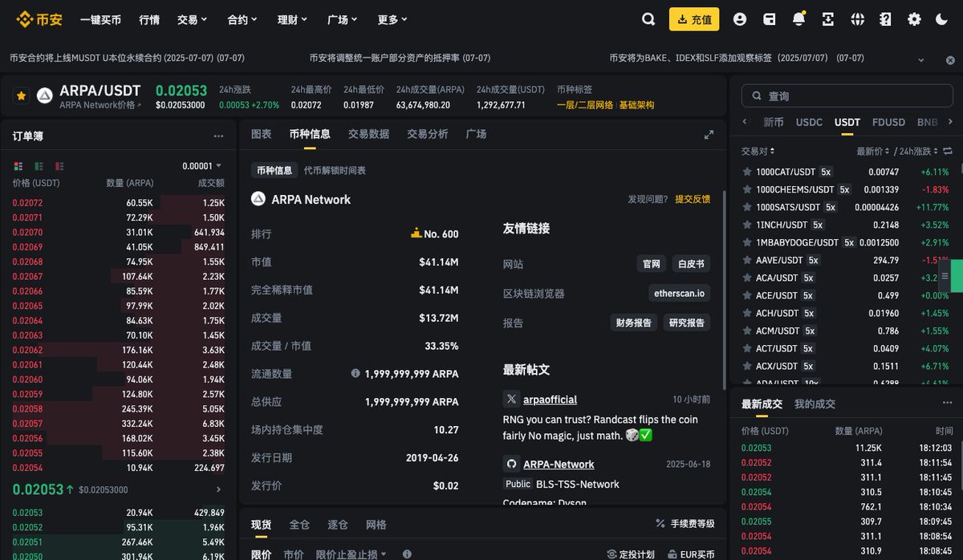
Task: Open the X icon beside arpaofficial
Action: (511, 400)
